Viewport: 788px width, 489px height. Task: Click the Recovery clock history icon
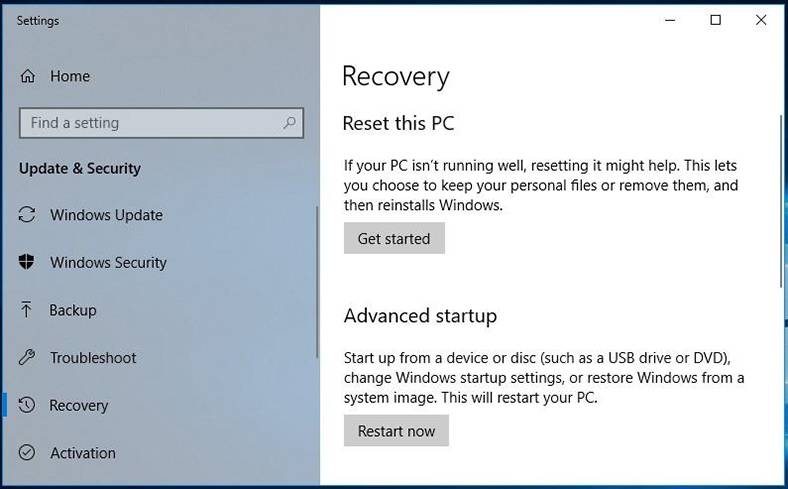[27, 405]
